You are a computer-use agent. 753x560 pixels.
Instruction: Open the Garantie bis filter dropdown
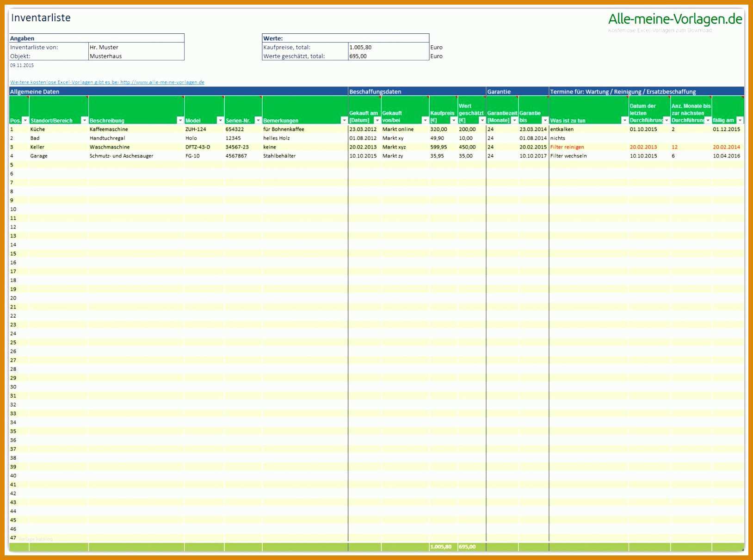point(545,120)
